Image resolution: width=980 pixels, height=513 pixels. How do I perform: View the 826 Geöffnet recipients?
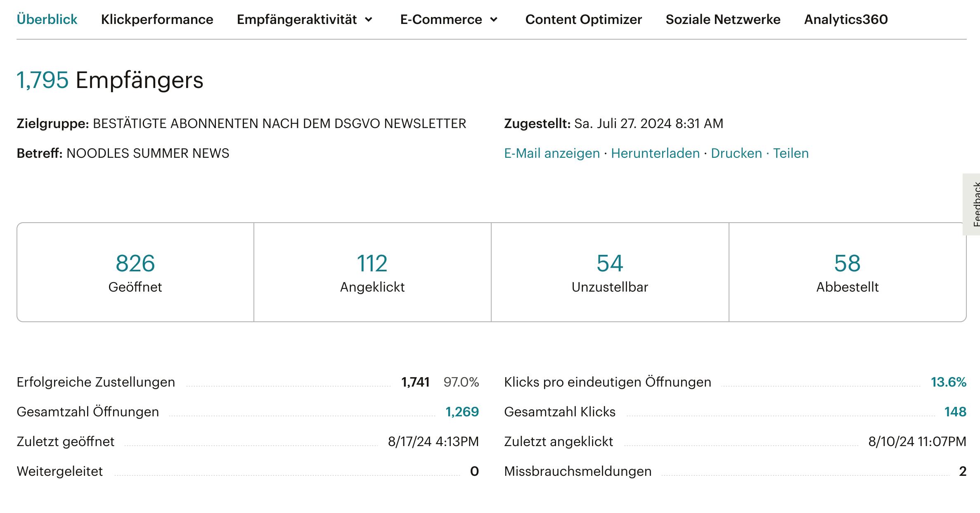(135, 263)
